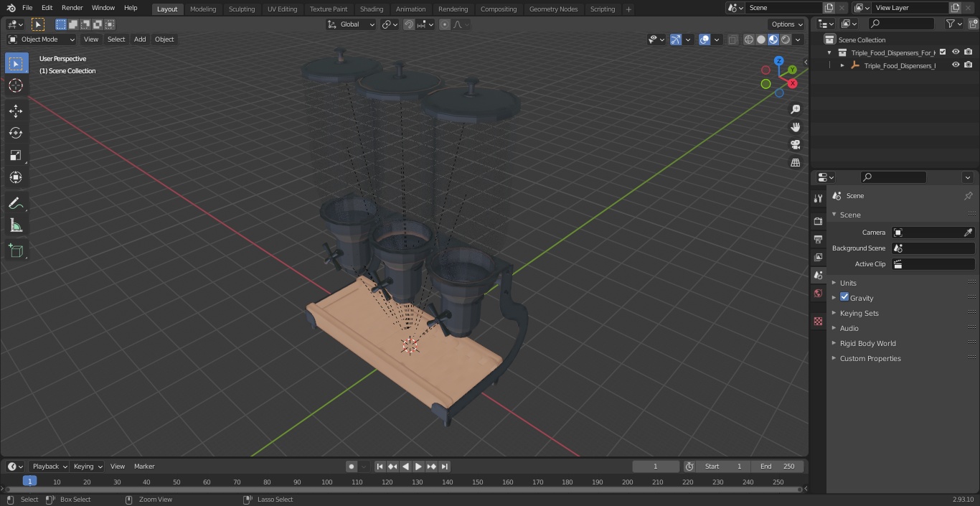Toggle proportional editing button

coord(445,24)
